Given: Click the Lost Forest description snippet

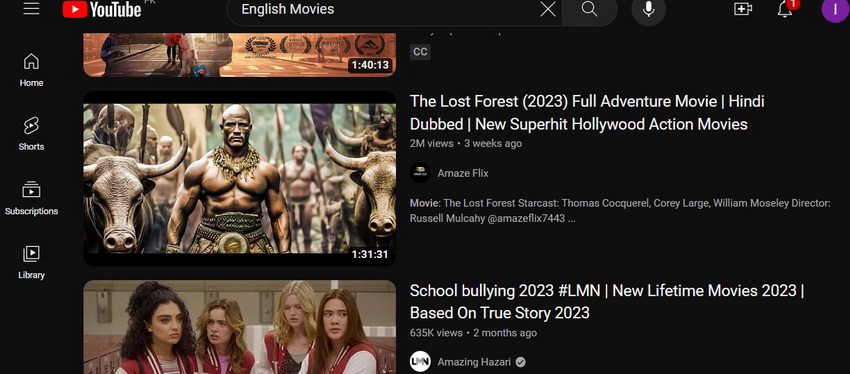Looking at the screenshot, I should 620,211.
